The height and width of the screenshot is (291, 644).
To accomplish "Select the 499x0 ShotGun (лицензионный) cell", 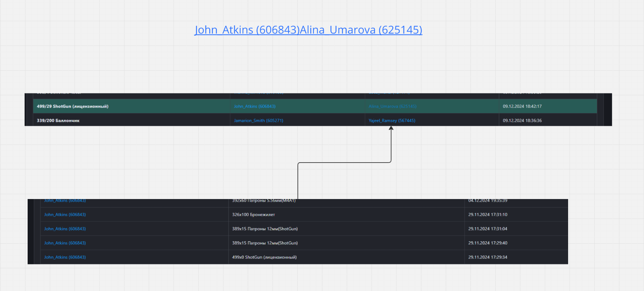I will point(264,257).
